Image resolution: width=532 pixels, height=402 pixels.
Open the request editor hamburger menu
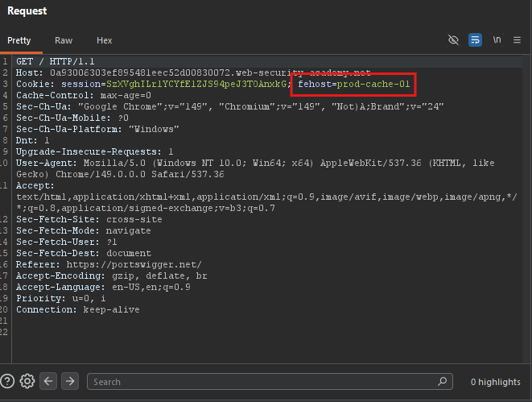517,40
